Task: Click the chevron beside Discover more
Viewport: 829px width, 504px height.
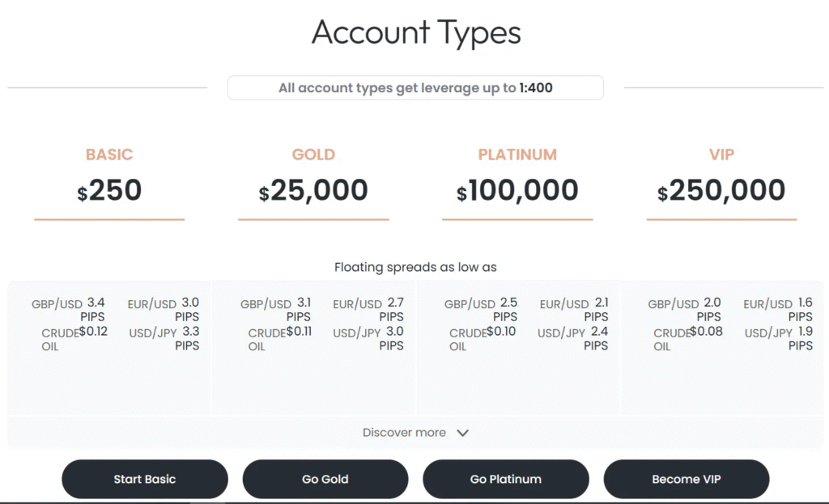Action: [x=463, y=433]
